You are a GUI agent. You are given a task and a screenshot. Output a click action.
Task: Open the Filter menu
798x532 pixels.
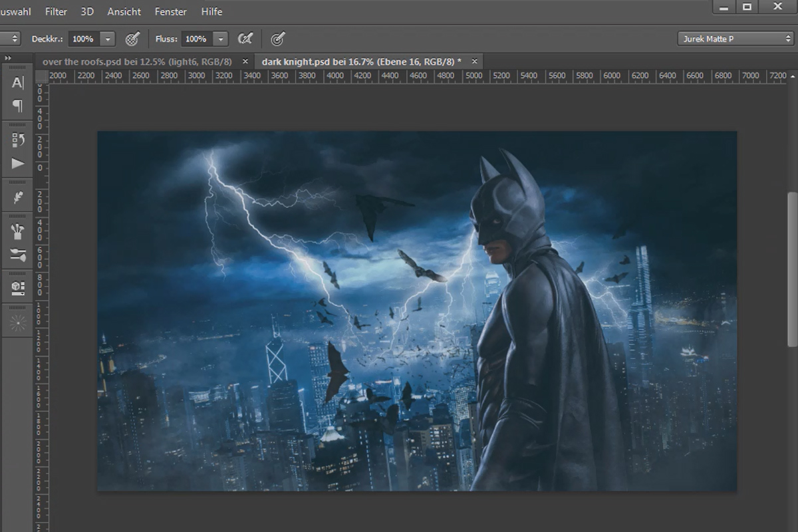[56, 11]
